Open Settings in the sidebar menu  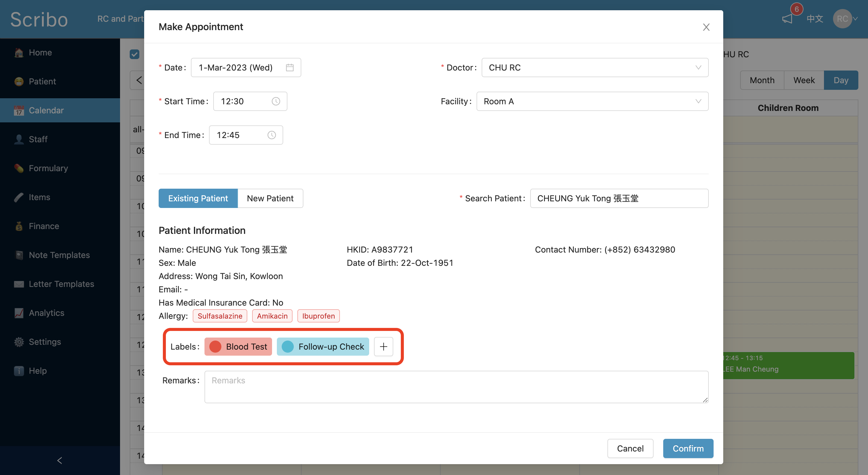pos(45,342)
